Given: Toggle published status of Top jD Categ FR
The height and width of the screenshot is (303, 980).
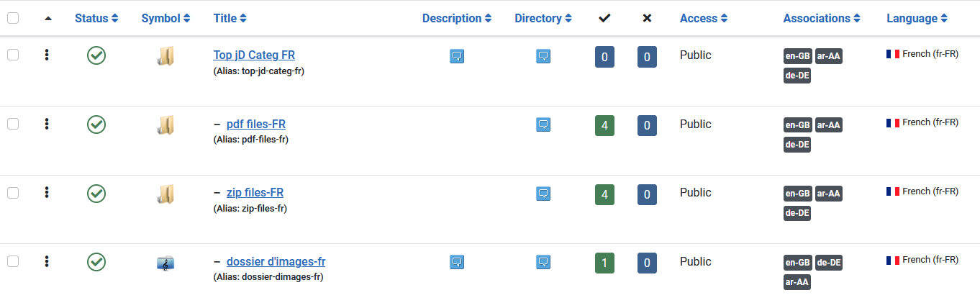Looking at the screenshot, I should 96,55.
